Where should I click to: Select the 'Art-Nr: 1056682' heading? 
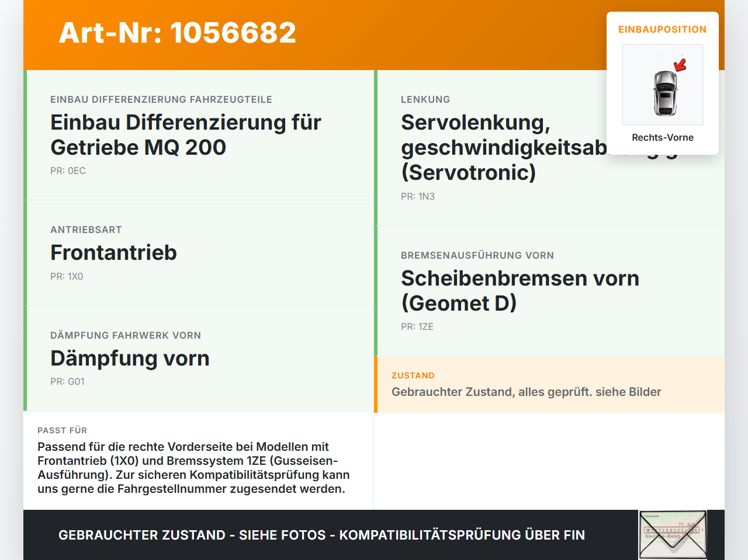pos(178,33)
